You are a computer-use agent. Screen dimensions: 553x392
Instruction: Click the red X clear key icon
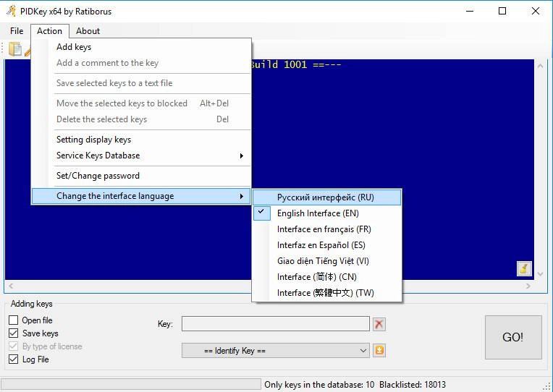[379, 324]
